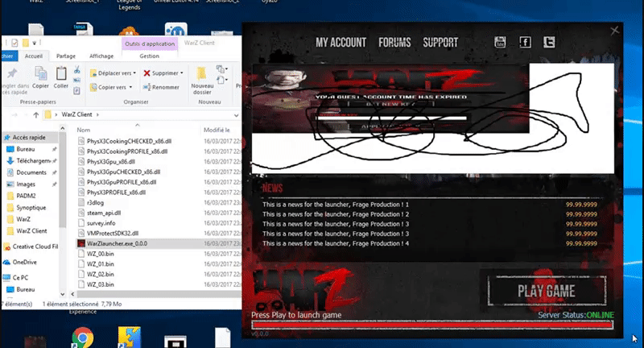Click the white key input field in launcher
The image size is (644, 348).
pos(391,118)
